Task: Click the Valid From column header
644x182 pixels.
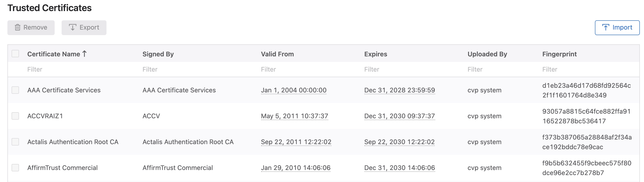Action: tap(277, 54)
